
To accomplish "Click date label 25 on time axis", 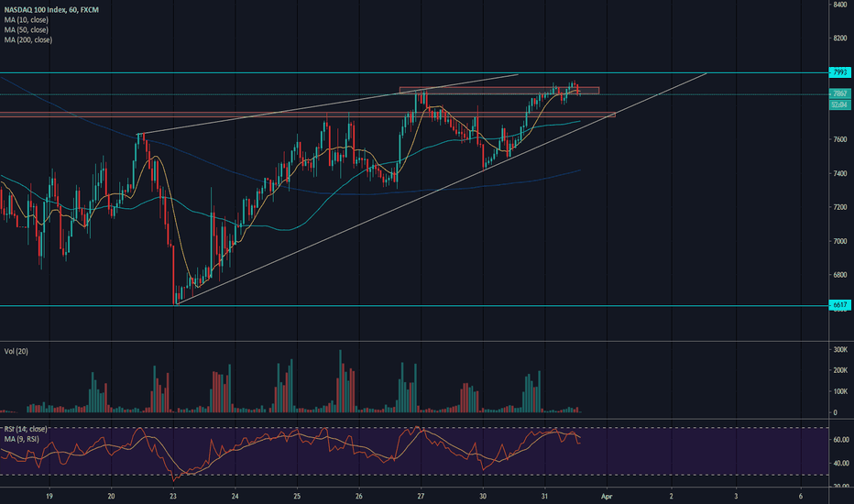I will [x=297, y=497].
